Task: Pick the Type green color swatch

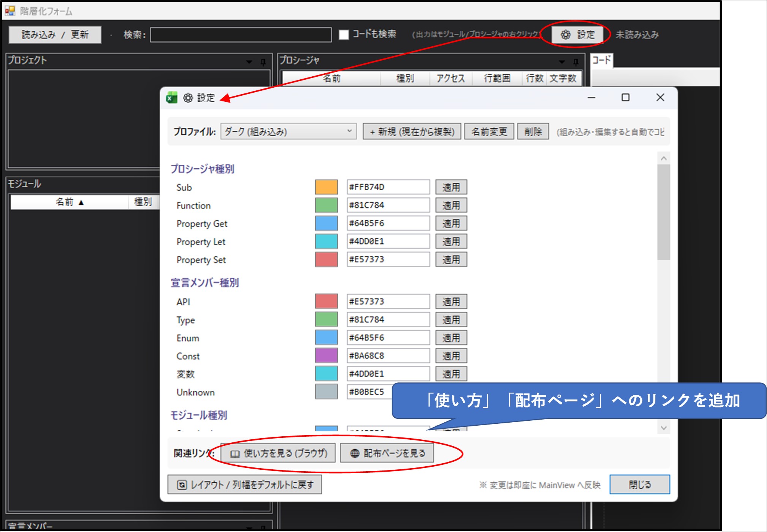Action: (x=326, y=319)
